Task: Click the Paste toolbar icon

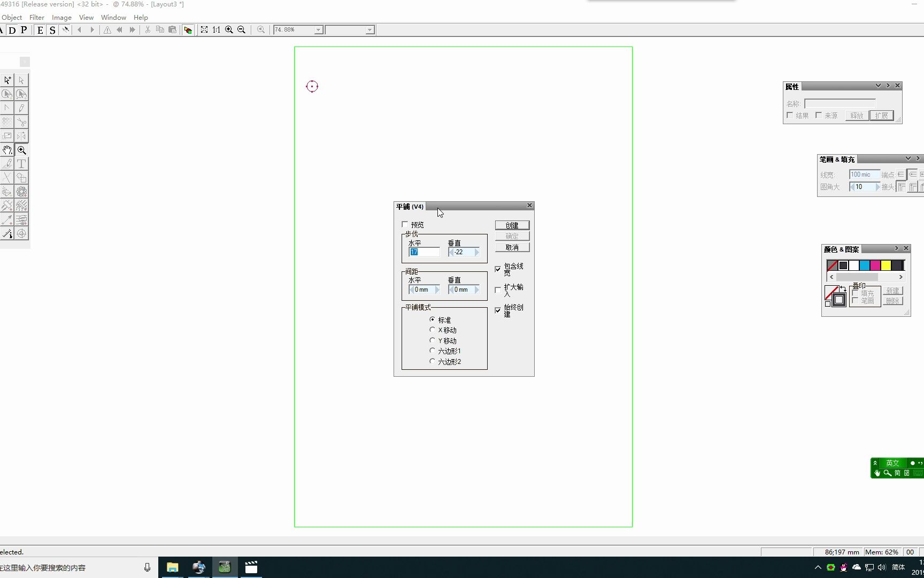Action: click(172, 30)
